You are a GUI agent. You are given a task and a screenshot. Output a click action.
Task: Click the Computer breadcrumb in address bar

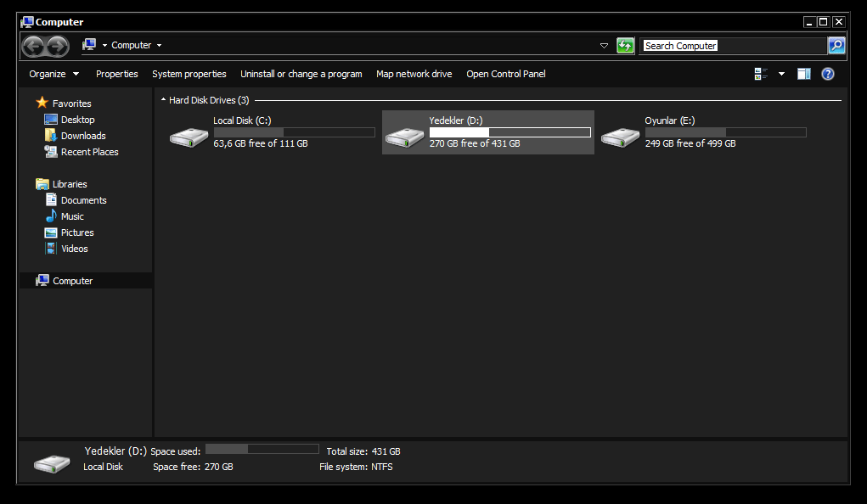(131, 45)
